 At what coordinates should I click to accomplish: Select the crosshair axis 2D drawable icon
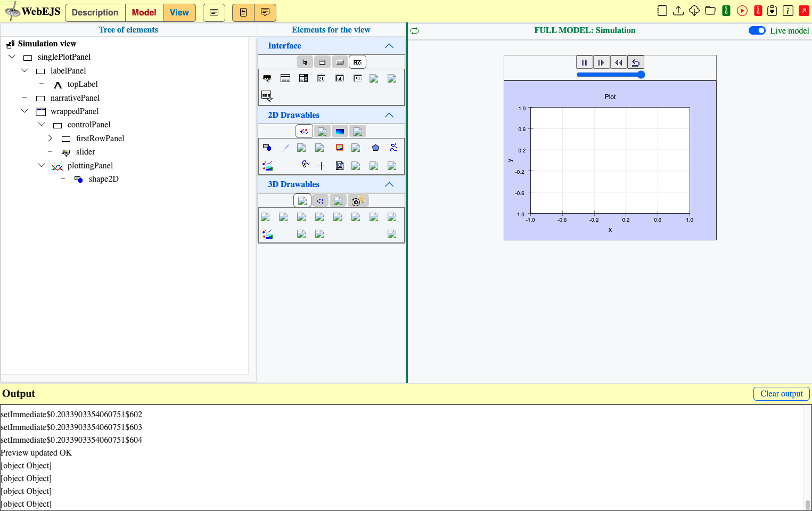(321, 166)
